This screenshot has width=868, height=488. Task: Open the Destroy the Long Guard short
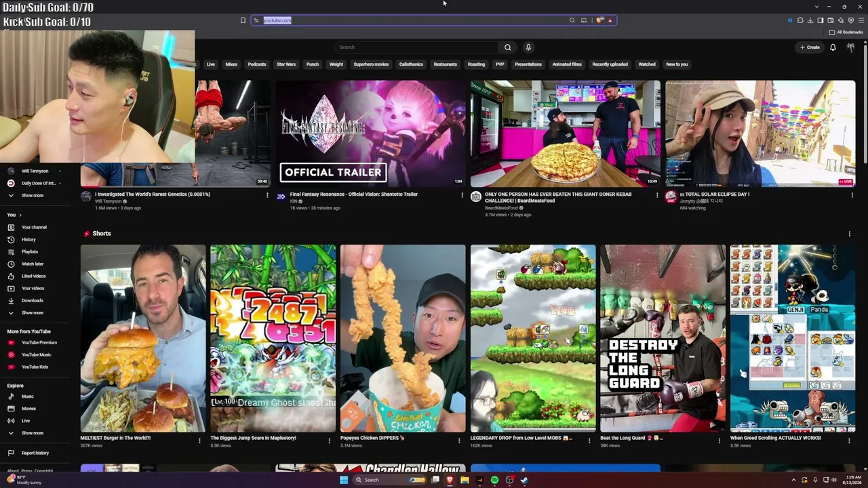click(x=663, y=338)
